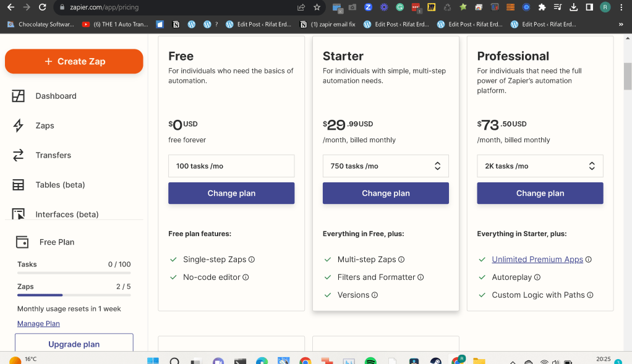Follow the Unlimited Premium Apps link
The image size is (632, 364).
(x=537, y=260)
